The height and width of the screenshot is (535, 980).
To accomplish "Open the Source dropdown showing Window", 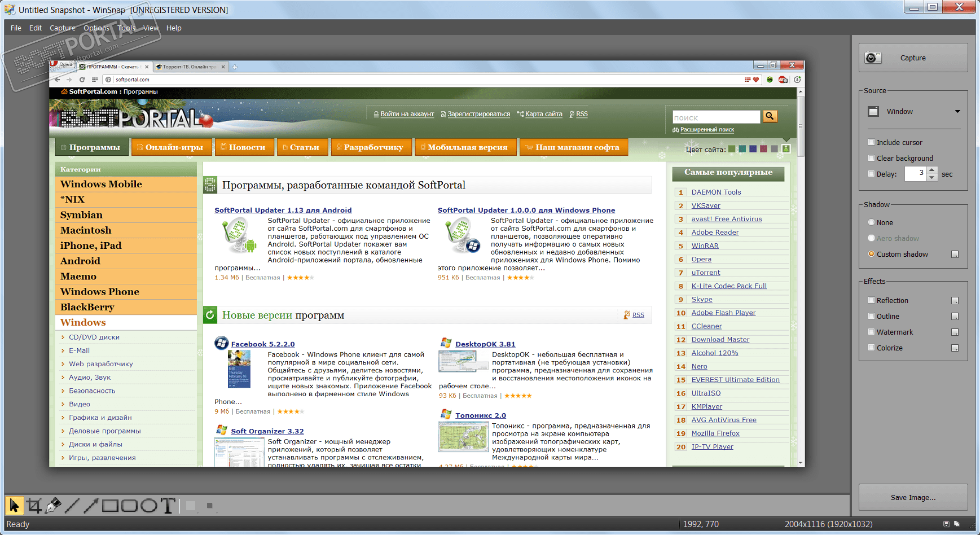I will pyautogui.click(x=914, y=112).
